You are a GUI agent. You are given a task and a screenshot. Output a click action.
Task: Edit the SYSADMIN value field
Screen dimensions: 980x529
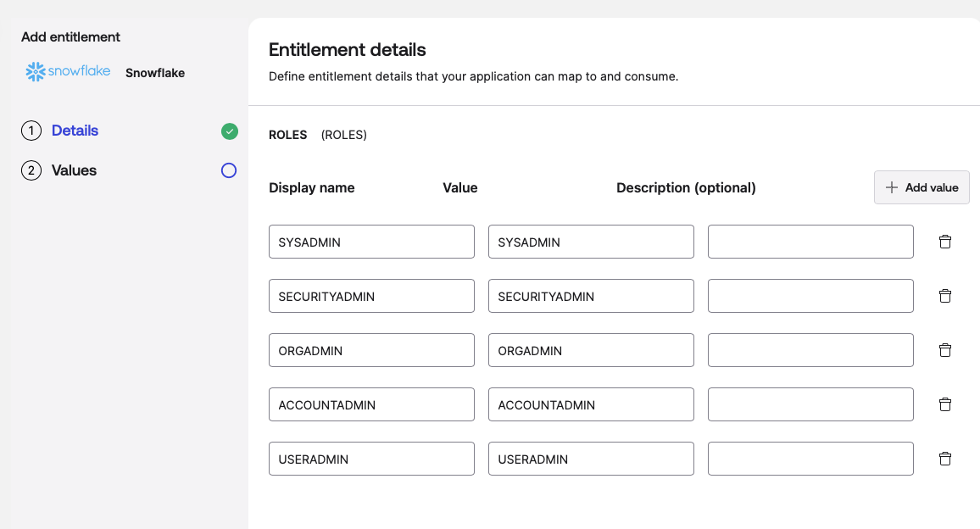click(591, 242)
